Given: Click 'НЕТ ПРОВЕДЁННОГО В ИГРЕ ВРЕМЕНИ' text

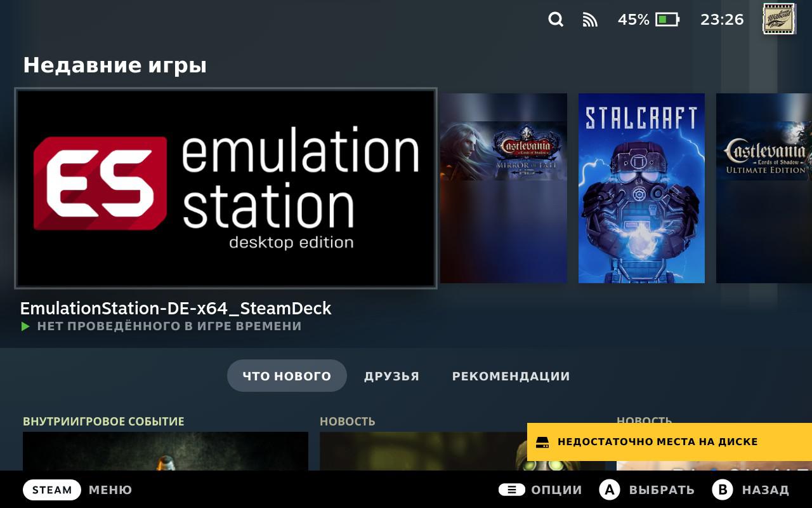Looking at the screenshot, I should coord(169,326).
